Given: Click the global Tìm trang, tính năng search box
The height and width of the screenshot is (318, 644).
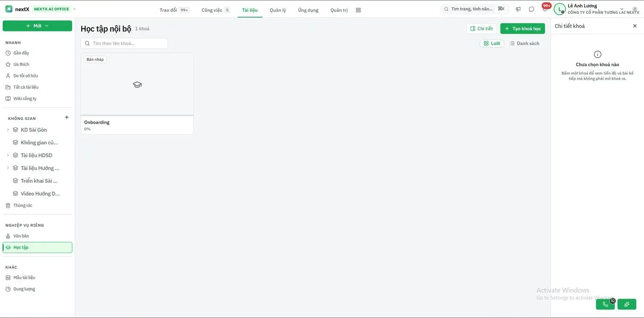Looking at the screenshot, I should click(475, 9).
